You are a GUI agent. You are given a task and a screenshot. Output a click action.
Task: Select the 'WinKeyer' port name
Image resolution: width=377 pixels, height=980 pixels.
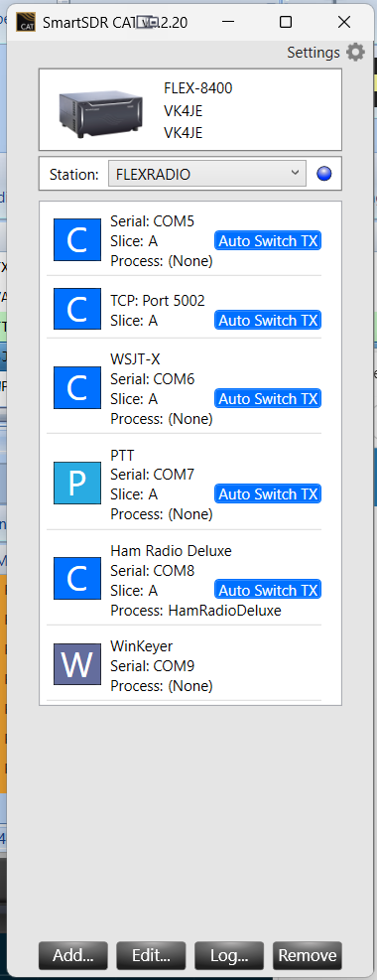[x=141, y=646]
